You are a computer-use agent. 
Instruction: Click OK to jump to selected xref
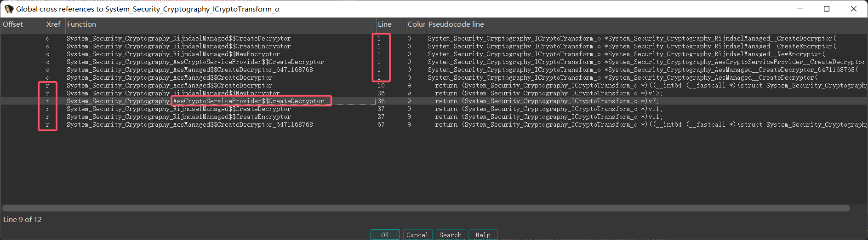pos(385,235)
